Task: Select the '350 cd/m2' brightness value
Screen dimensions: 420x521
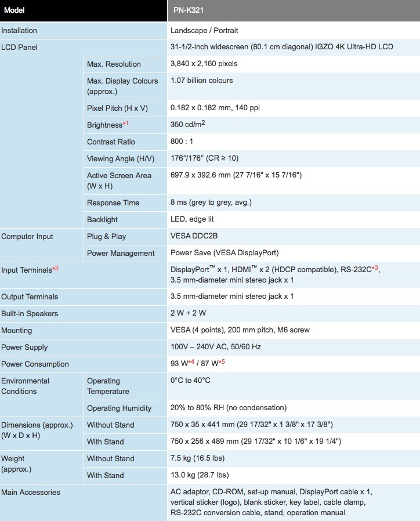Action: pos(187,124)
